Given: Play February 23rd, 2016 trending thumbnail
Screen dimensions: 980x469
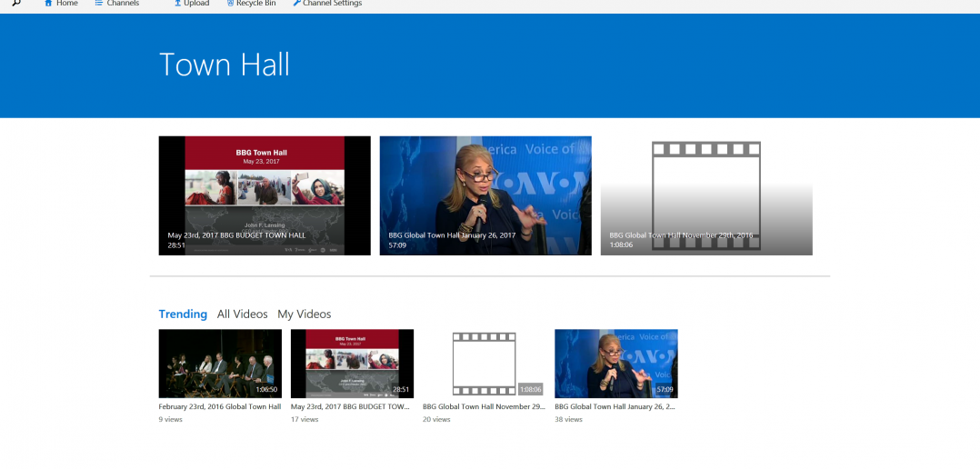Looking at the screenshot, I should point(220,364).
